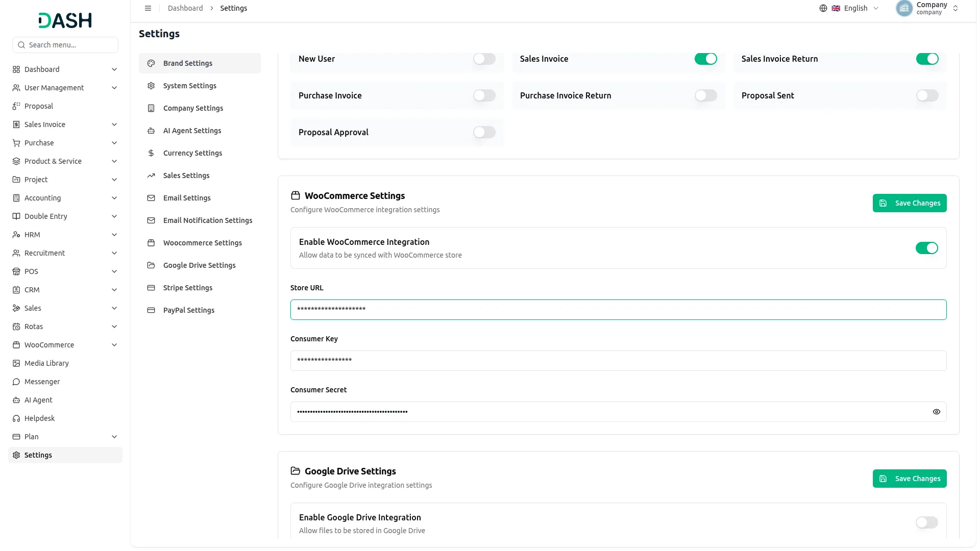Save changes for Google Drive Settings
The height and width of the screenshot is (551, 980).
909,479
